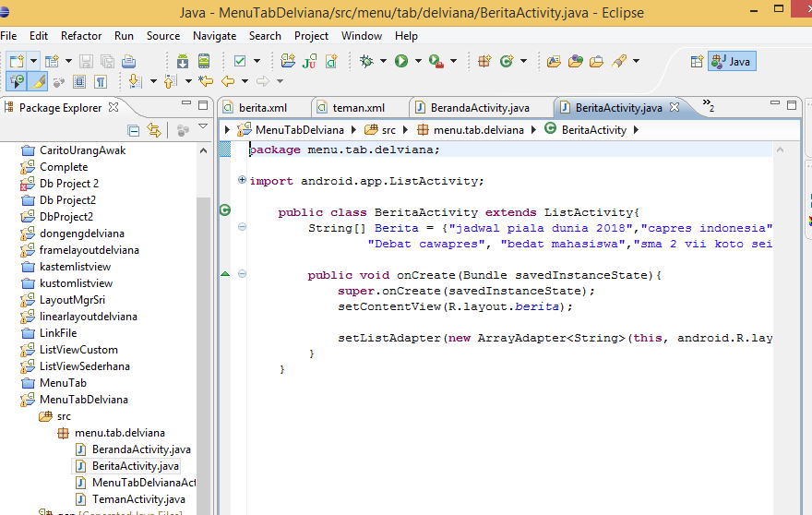Image resolution: width=812 pixels, height=515 pixels.
Task: Select the menu.tab.delviana package
Action: point(120,433)
